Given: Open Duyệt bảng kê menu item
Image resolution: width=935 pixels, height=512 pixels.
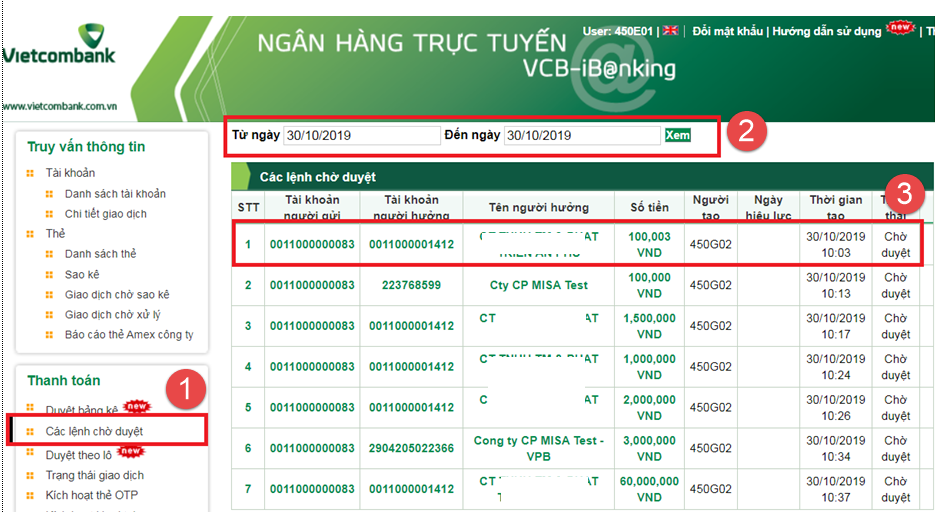Looking at the screenshot, I should click(82, 410).
